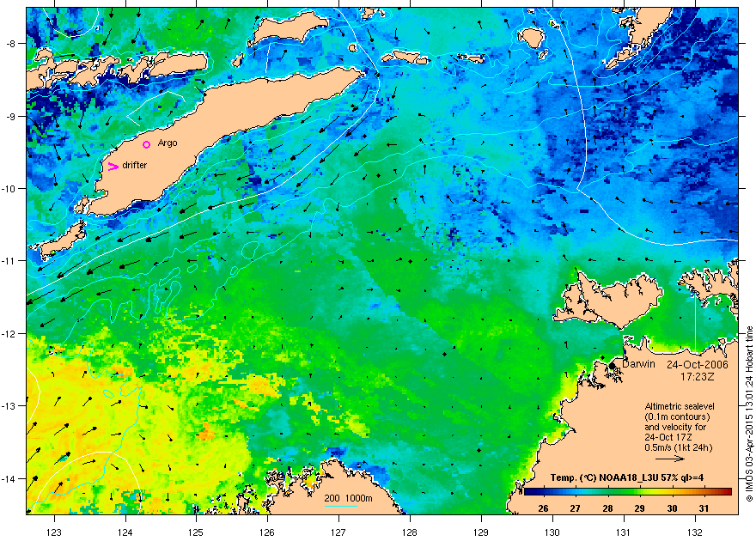
Task: Click the 'drifter' label text
Action: (135, 165)
